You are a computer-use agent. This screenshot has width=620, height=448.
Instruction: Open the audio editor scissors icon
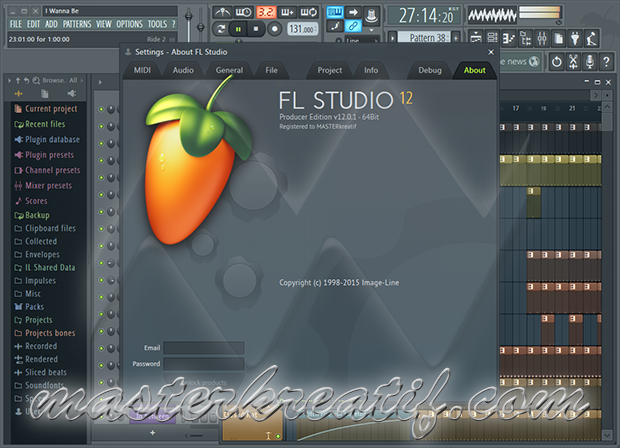click(x=573, y=61)
